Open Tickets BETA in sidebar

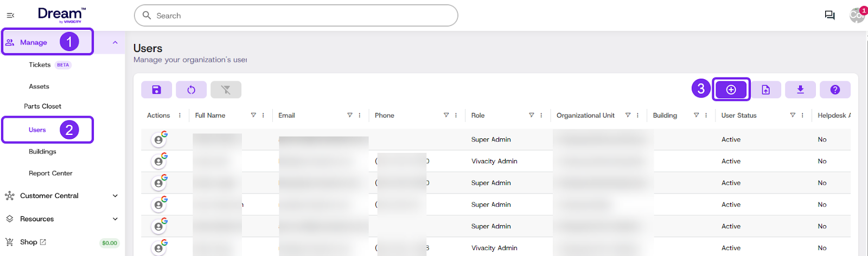(50, 65)
